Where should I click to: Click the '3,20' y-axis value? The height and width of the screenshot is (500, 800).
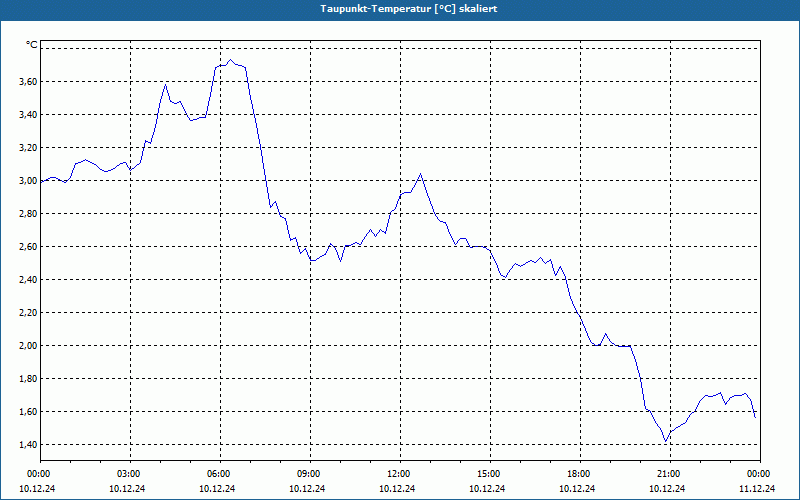click(28, 148)
